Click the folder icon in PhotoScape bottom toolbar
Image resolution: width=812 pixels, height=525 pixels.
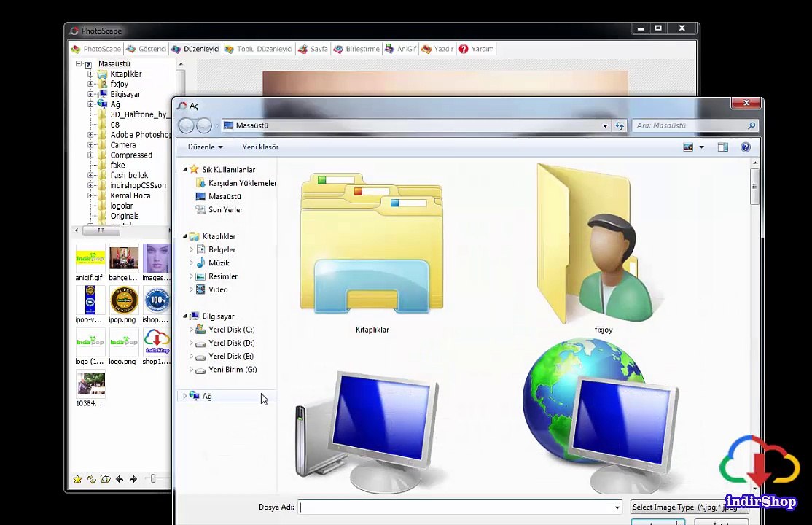[106, 479]
